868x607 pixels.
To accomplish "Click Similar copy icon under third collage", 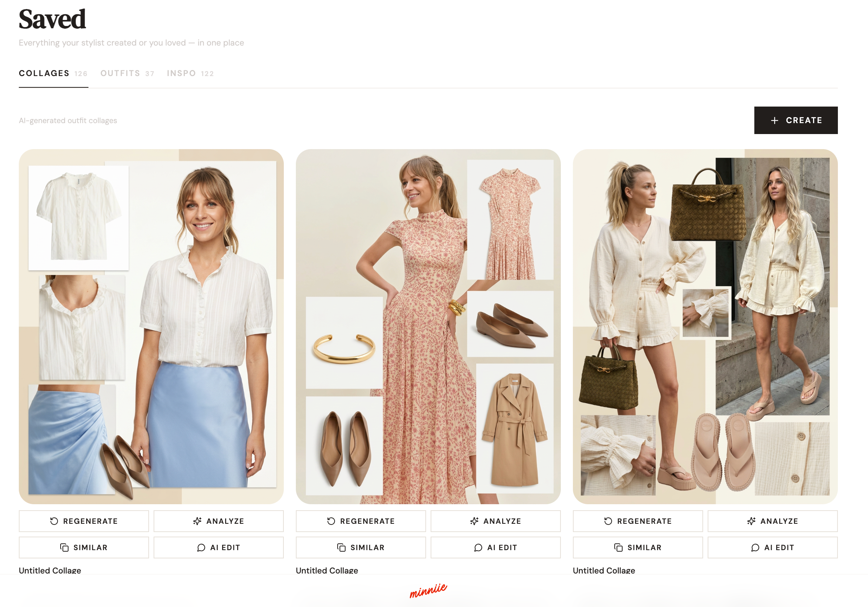I will [618, 548].
